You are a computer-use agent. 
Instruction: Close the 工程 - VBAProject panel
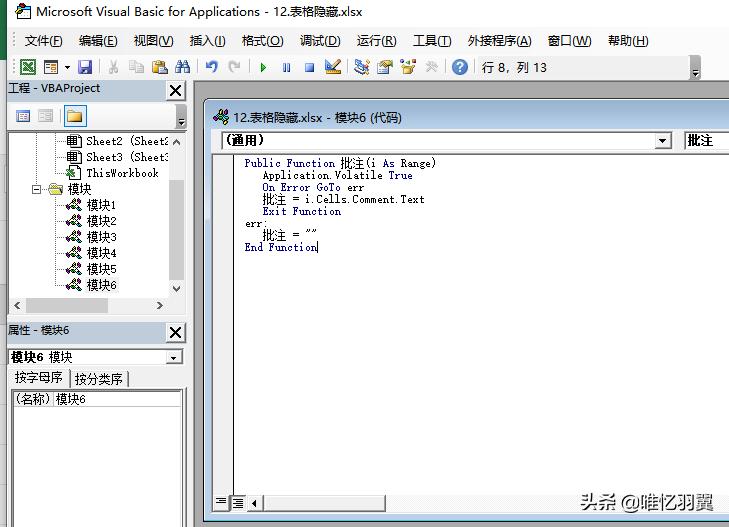pyautogui.click(x=176, y=90)
